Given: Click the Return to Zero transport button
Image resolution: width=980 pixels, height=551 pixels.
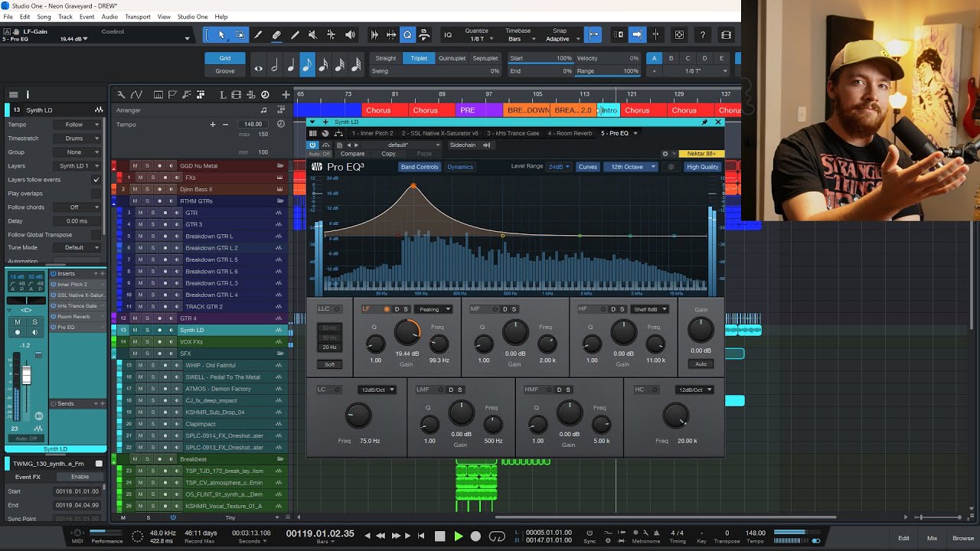Looking at the screenshot, I should click(421, 536).
